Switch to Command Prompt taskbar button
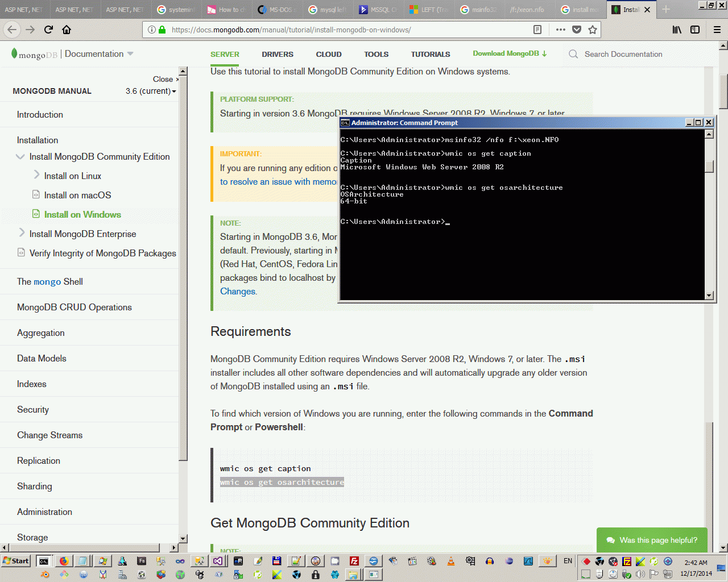 pyautogui.click(x=43, y=561)
